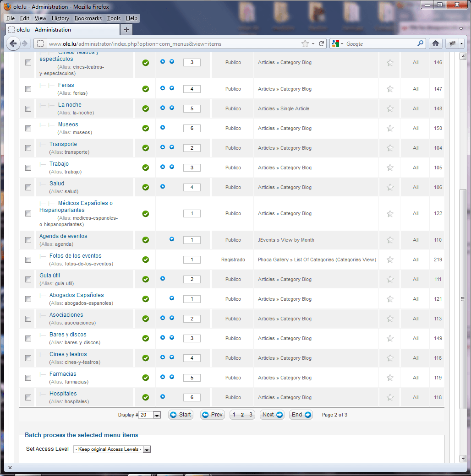Click the search magnifier in Google box
The image size is (471, 476).
420,43
